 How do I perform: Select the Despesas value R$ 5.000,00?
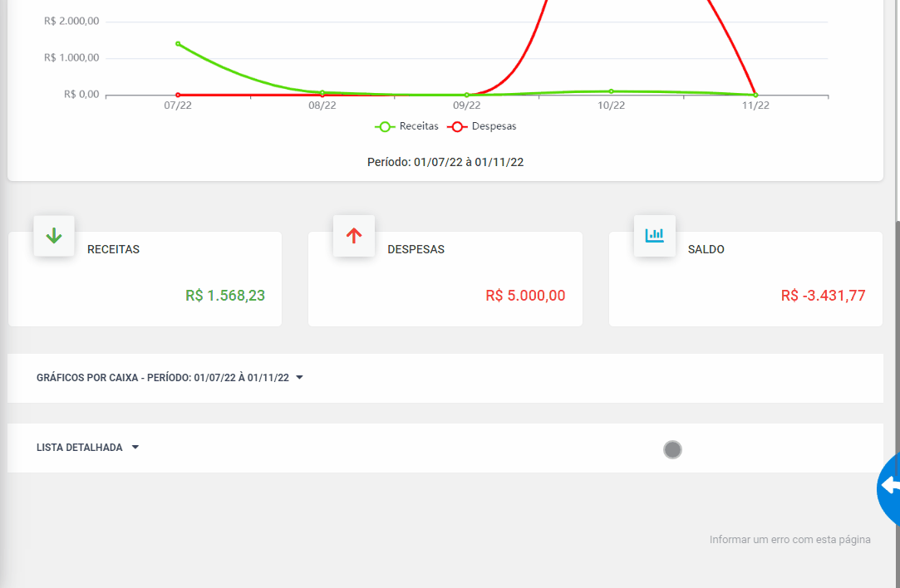click(x=525, y=296)
